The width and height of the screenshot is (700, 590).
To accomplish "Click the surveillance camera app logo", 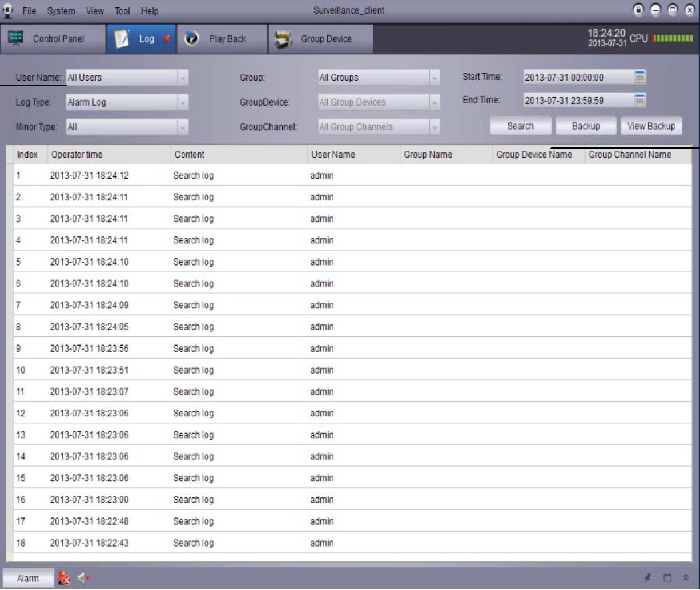I will click(x=9, y=10).
